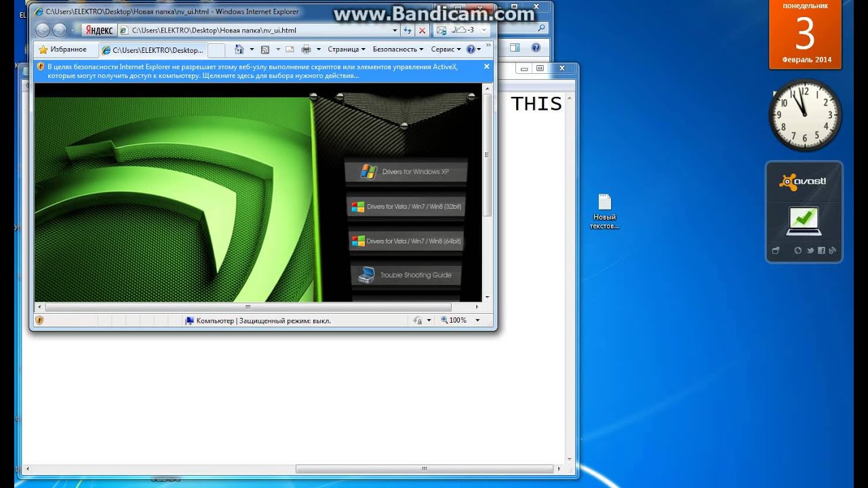
Task: Open Избранное favorites panel
Action: (x=62, y=49)
